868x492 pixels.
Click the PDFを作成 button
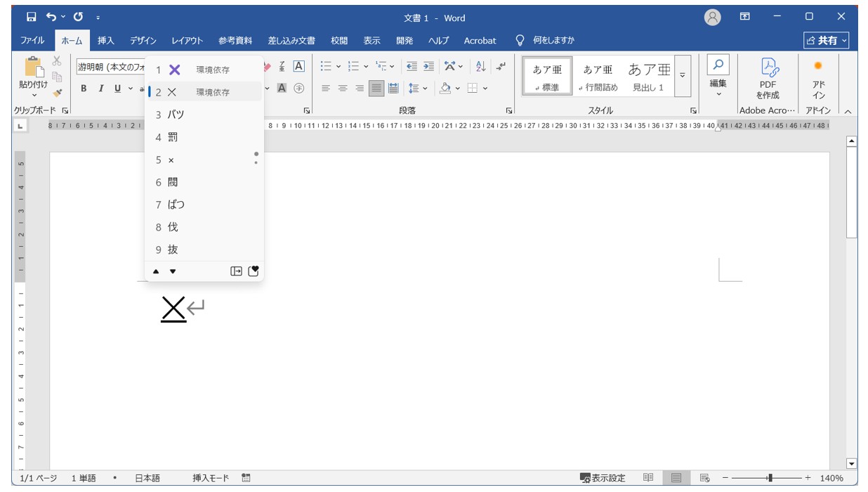pyautogui.click(x=768, y=78)
